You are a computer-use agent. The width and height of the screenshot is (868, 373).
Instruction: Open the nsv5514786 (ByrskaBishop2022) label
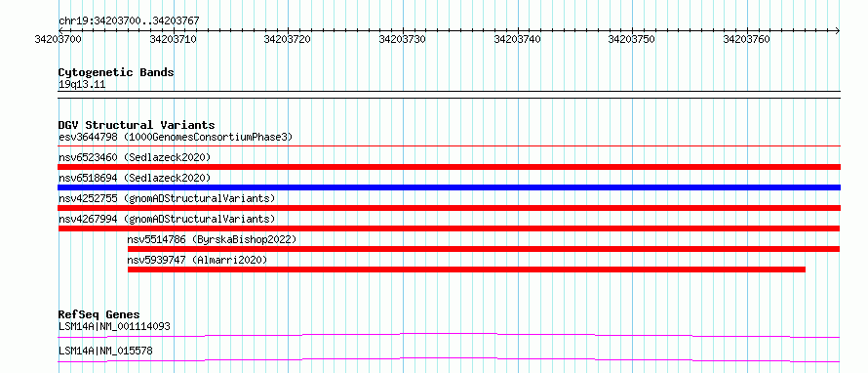tap(212, 239)
